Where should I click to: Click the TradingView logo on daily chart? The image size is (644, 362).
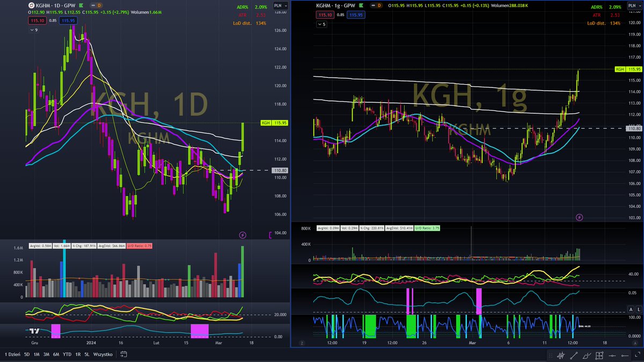pos(34,331)
